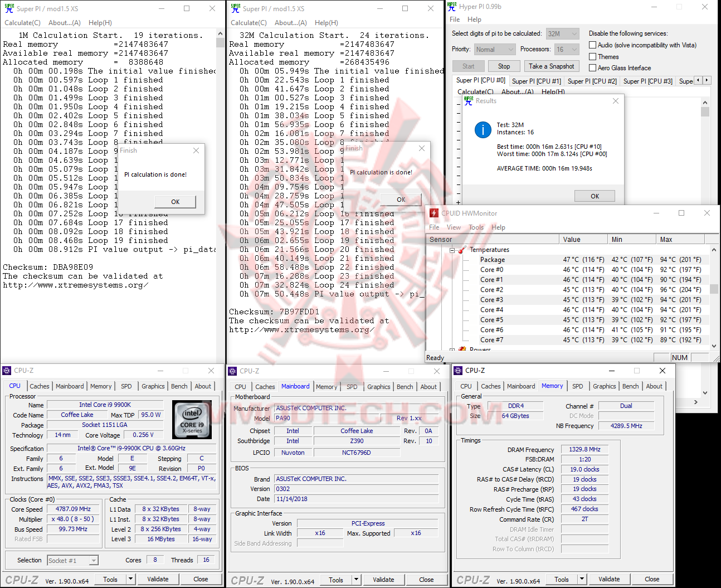Close the 1M Super PI Finish dialog with its X

click(196, 150)
